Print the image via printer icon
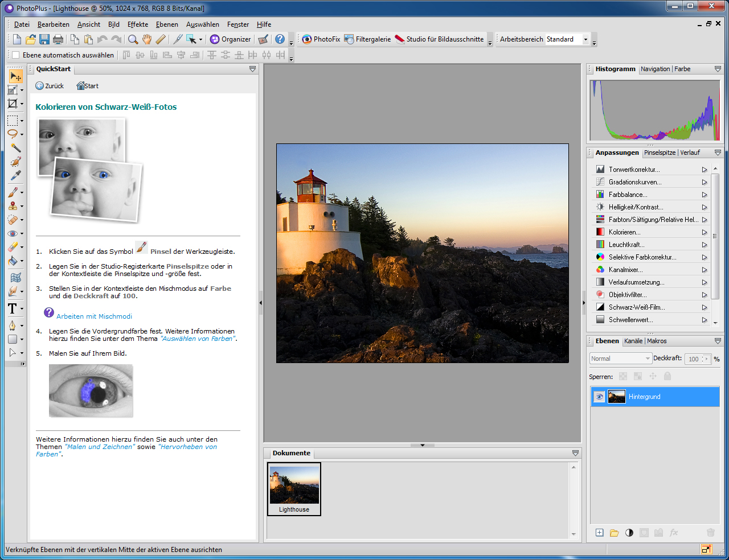 (58, 39)
